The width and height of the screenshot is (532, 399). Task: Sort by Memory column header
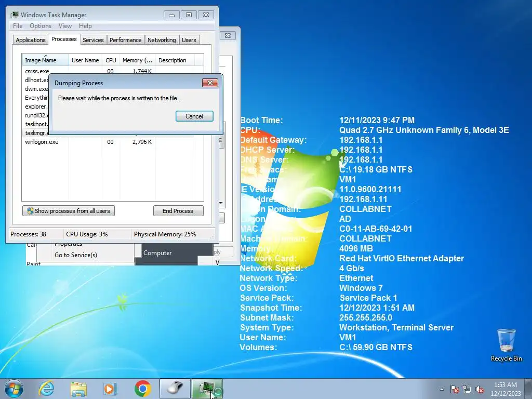click(x=137, y=60)
